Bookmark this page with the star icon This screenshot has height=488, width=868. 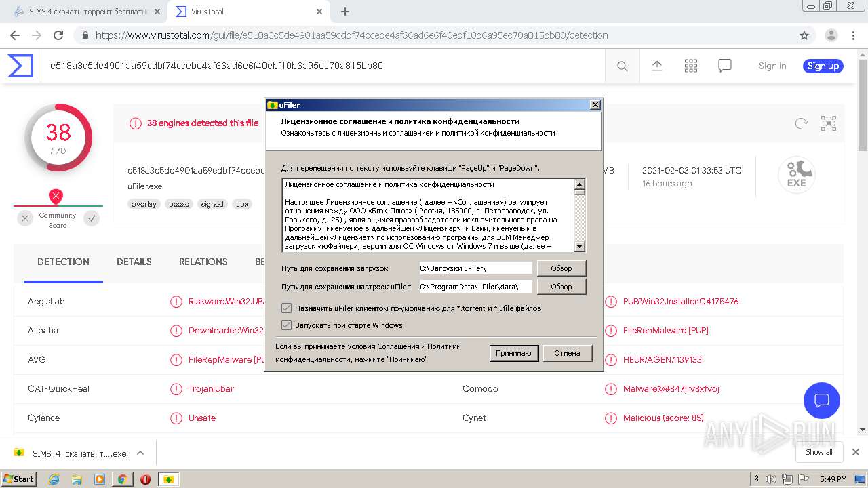[804, 35]
